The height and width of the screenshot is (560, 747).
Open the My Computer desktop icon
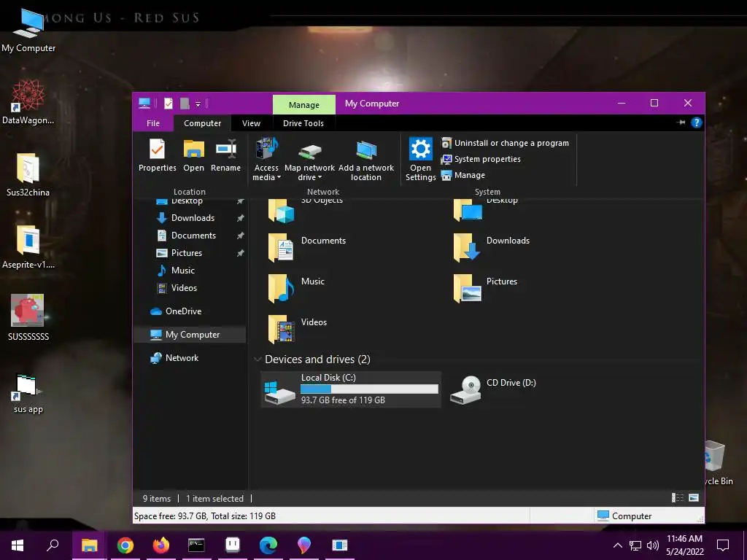tap(28, 31)
